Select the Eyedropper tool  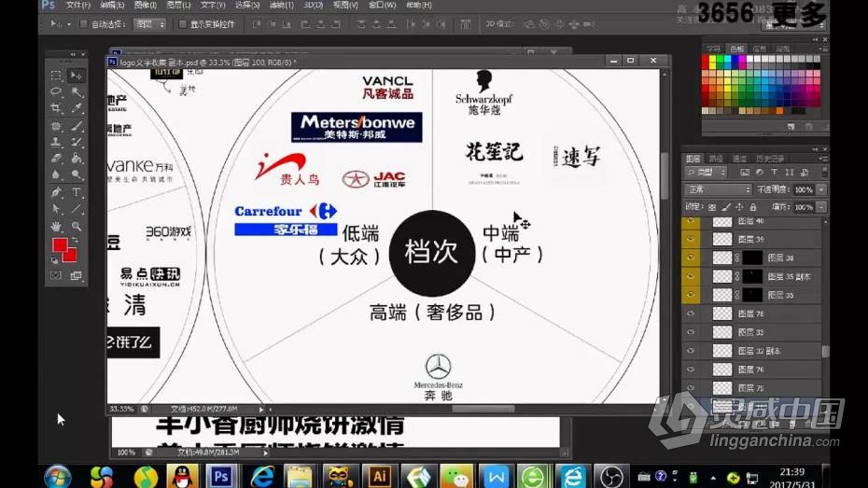(x=77, y=108)
